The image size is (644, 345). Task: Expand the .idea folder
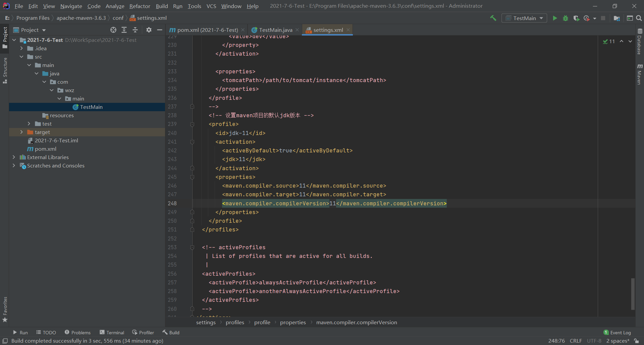[x=21, y=48]
